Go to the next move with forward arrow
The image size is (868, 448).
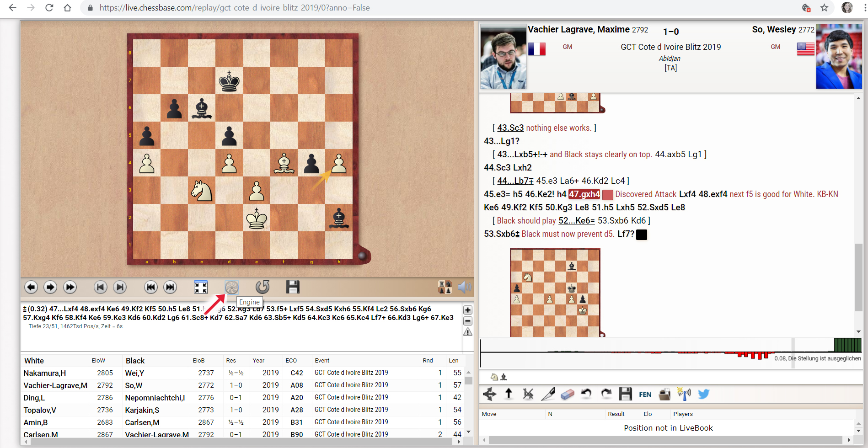coord(50,287)
